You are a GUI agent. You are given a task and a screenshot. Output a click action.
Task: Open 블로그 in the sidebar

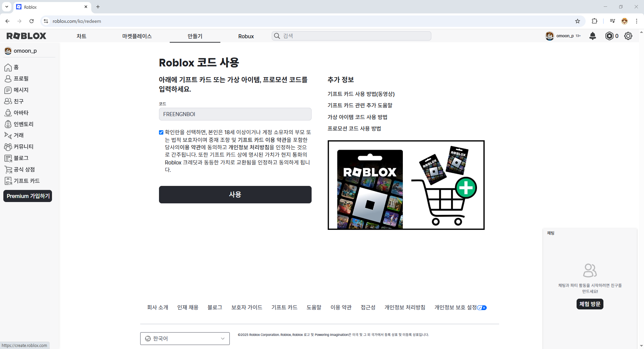click(x=16, y=158)
